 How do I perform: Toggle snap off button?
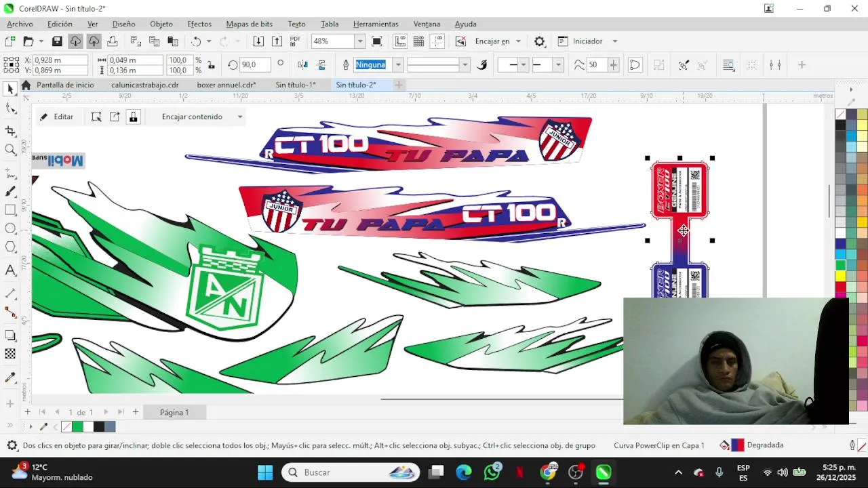(460, 41)
